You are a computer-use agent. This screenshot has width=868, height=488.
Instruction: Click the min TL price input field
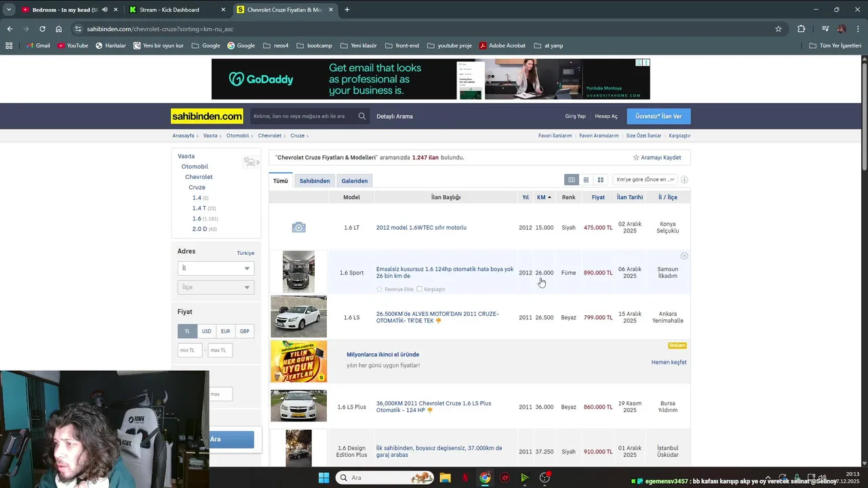click(191, 350)
